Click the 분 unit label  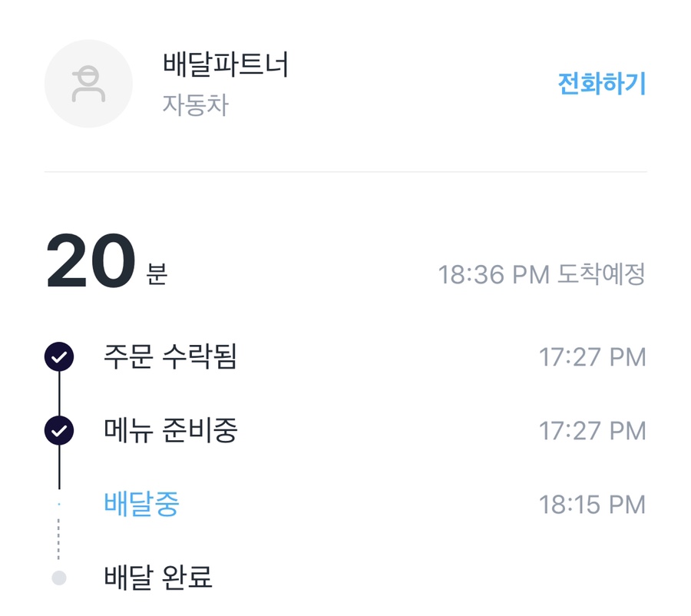[156, 273]
